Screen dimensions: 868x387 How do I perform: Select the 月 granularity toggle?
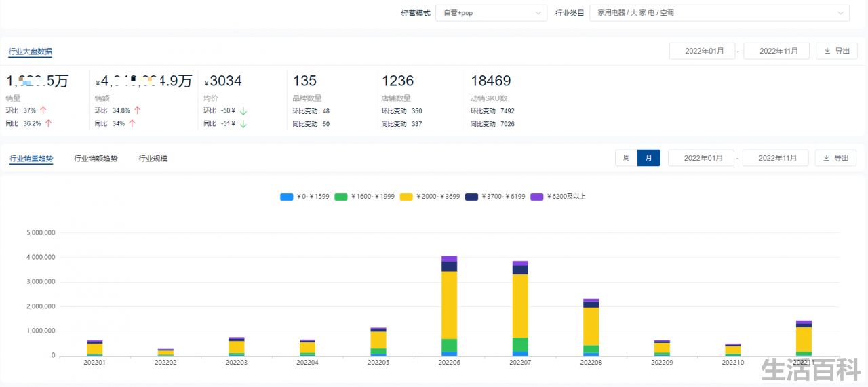(x=649, y=158)
